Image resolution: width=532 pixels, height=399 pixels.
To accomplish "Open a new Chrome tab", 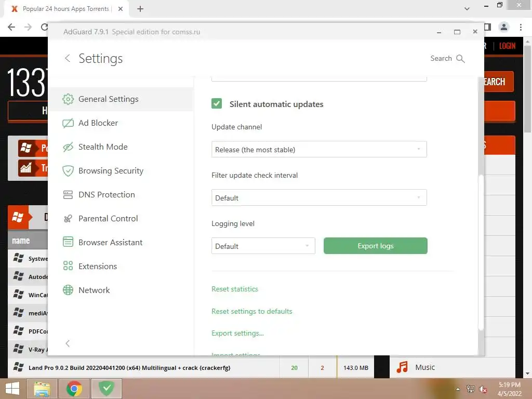I will click(140, 9).
